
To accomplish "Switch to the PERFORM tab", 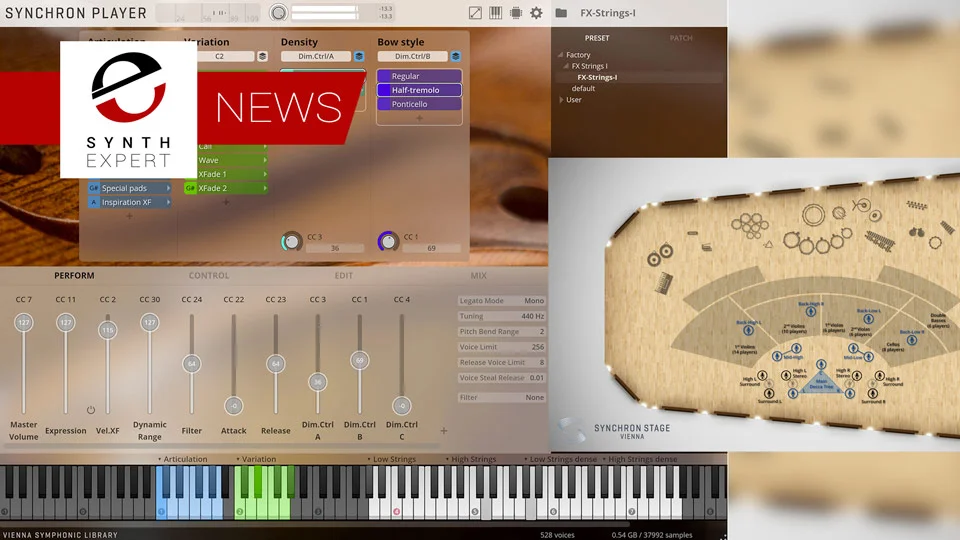I will 74,276.
